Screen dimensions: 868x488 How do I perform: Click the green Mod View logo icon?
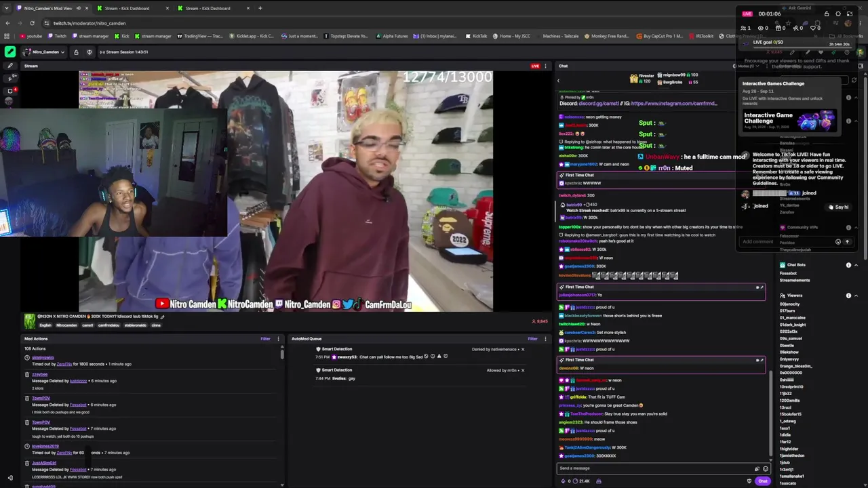pos(9,52)
